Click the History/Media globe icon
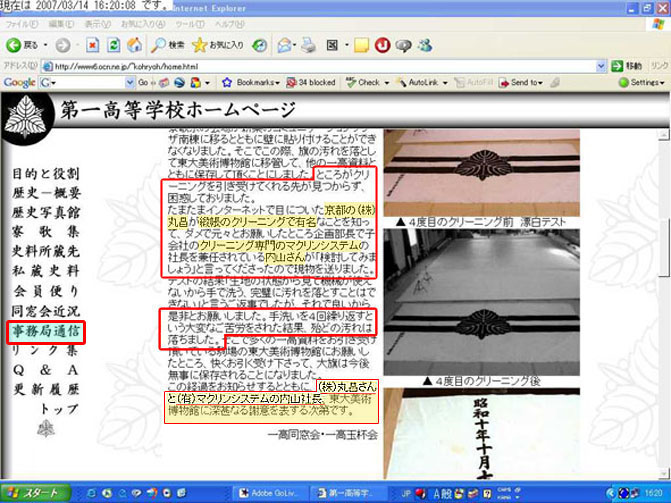 pyautogui.click(x=259, y=45)
